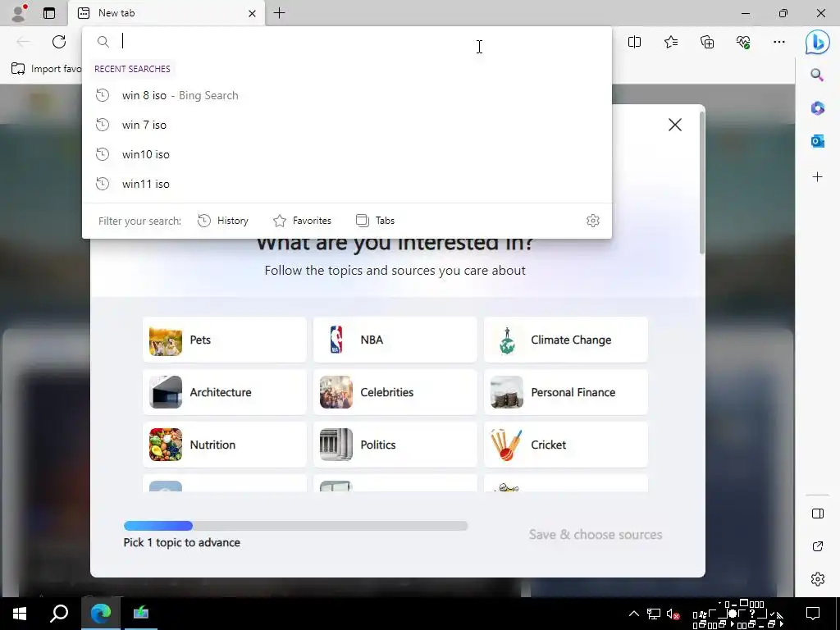Open sidebar Search icon
The image size is (840, 630).
tap(817, 75)
